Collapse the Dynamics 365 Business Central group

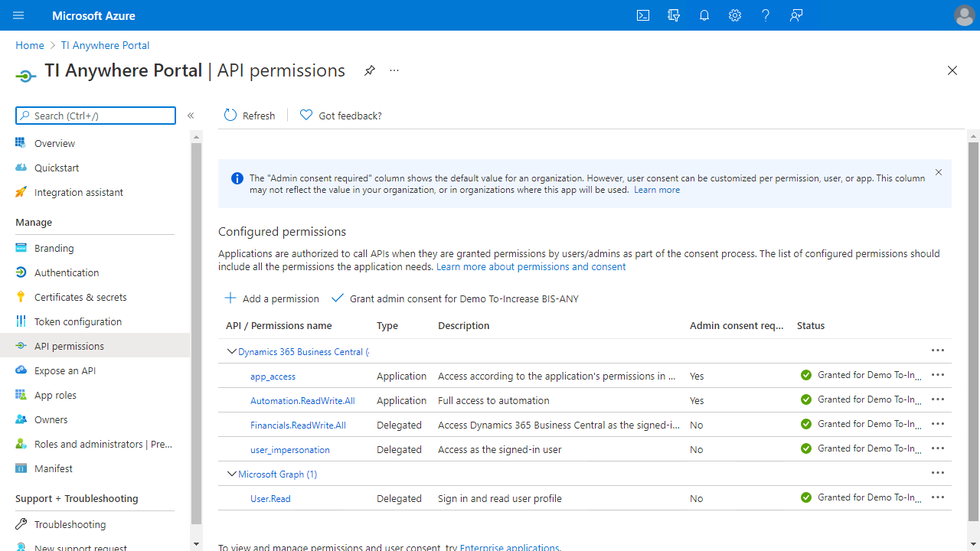pyautogui.click(x=231, y=352)
